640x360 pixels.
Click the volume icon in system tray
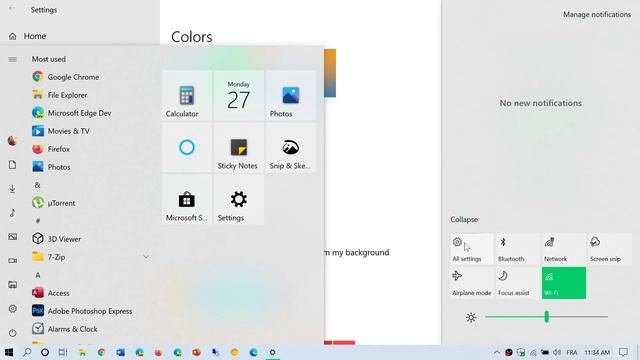(557, 352)
